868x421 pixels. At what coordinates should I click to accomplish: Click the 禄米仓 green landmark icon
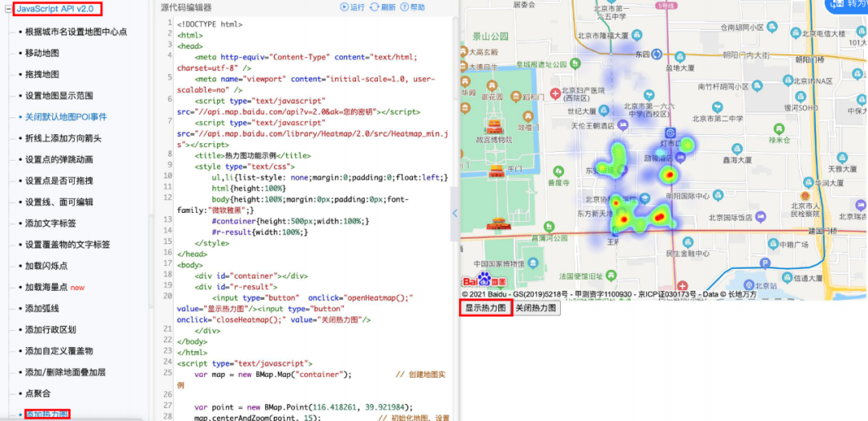[x=779, y=129]
